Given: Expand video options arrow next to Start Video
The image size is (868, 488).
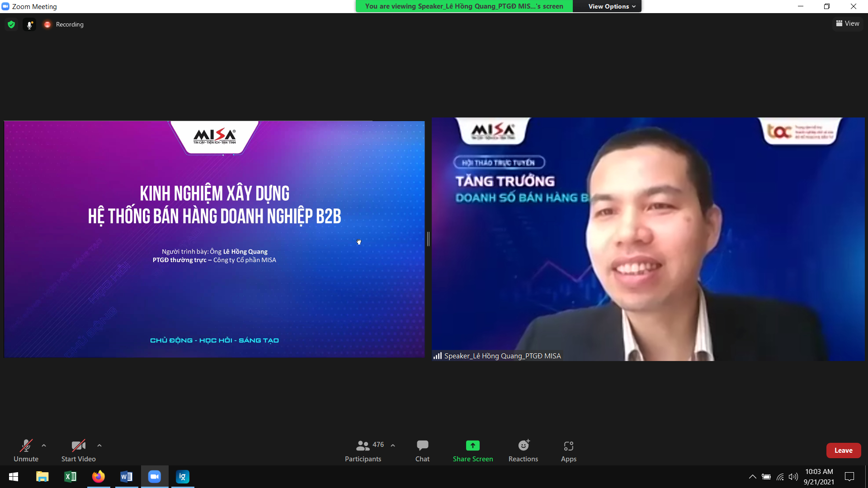Looking at the screenshot, I should [99, 446].
